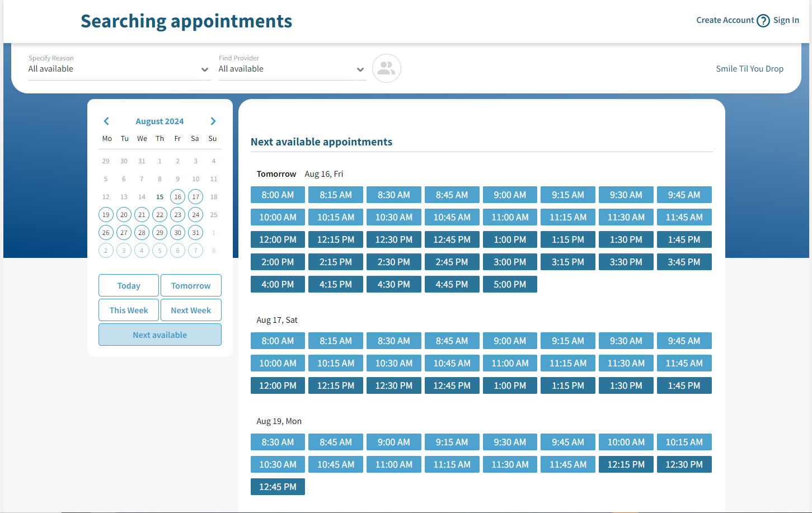This screenshot has width=812, height=513.
Task: Click the help question mark icon
Action: pyautogui.click(x=763, y=21)
